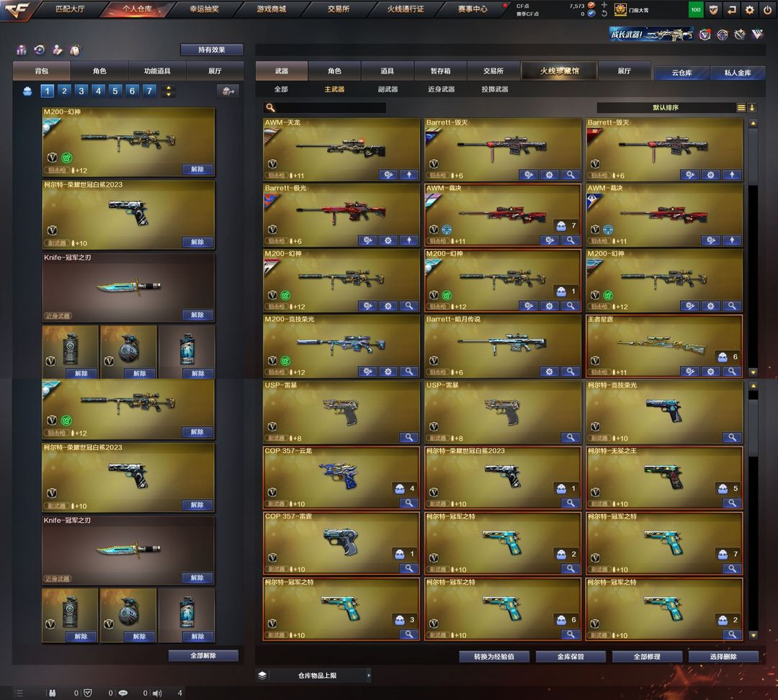Open the mouse icon above 角色 tab

coord(76,50)
